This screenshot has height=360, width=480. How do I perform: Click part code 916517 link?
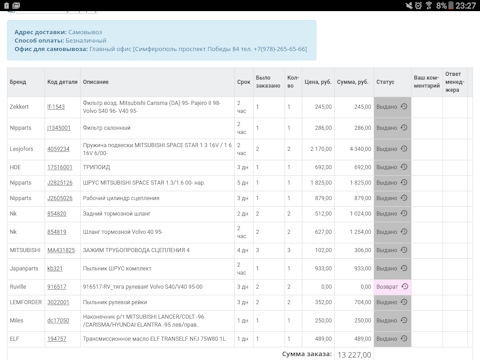(57, 287)
